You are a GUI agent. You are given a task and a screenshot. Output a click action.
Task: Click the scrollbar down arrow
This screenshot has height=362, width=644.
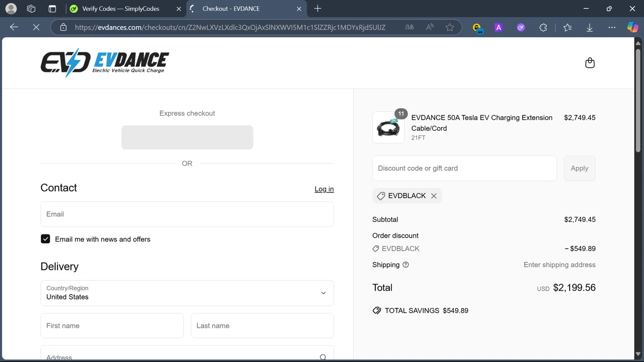click(x=638, y=354)
